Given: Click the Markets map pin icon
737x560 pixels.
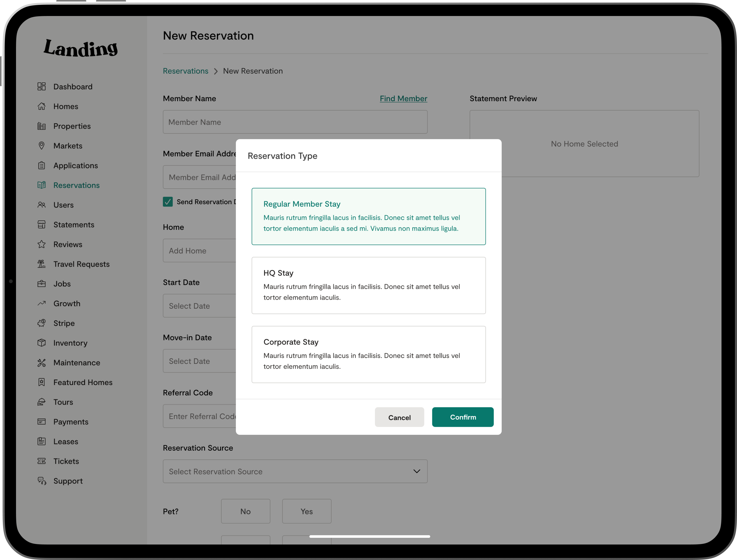Looking at the screenshot, I should coord(41,146).
